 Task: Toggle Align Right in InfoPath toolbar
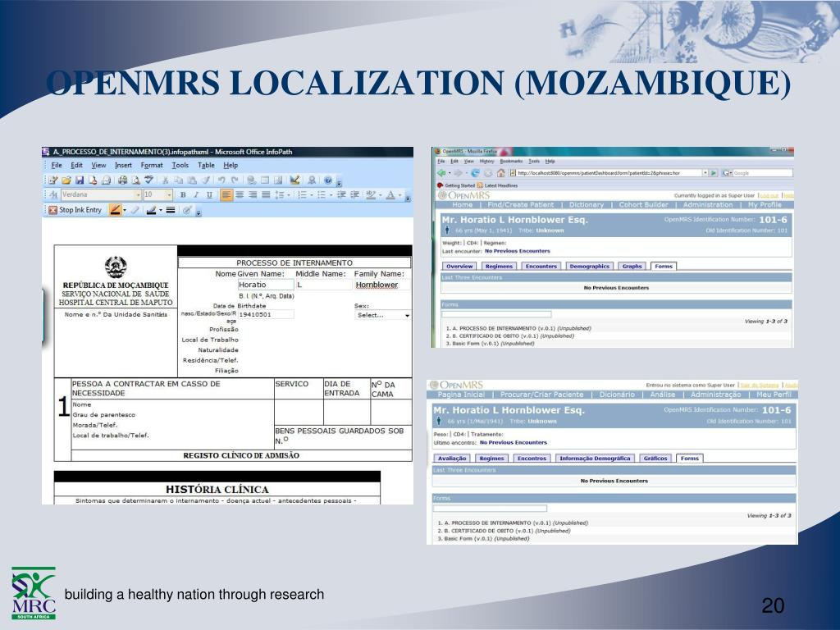pos(253,195)
